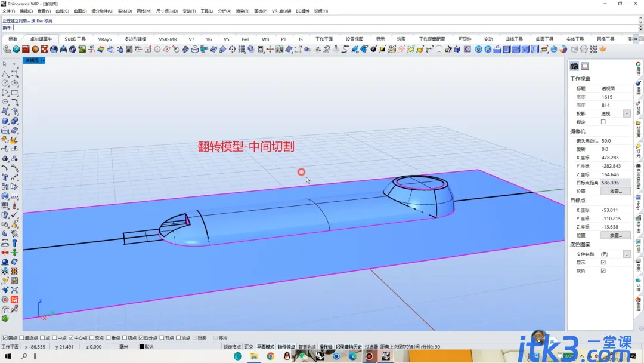Viewport: 644px width, 363px height.
Task: Select the pointer arrow tool in left toolbar
Action: click(5, 64)
